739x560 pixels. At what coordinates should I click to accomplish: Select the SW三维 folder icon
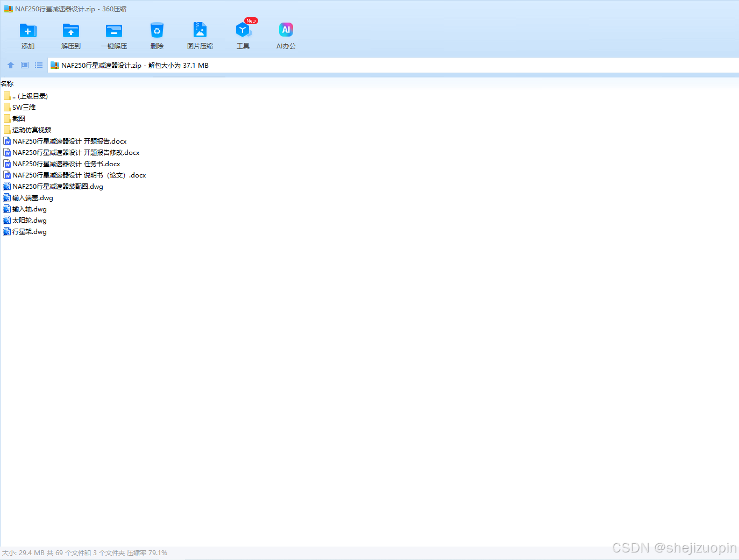[7, 107]
